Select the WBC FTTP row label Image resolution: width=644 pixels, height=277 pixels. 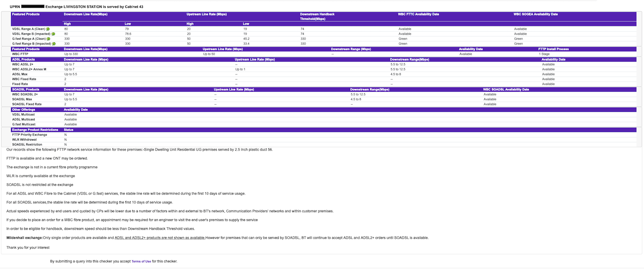pyautogui.click(x=21, y=54)
